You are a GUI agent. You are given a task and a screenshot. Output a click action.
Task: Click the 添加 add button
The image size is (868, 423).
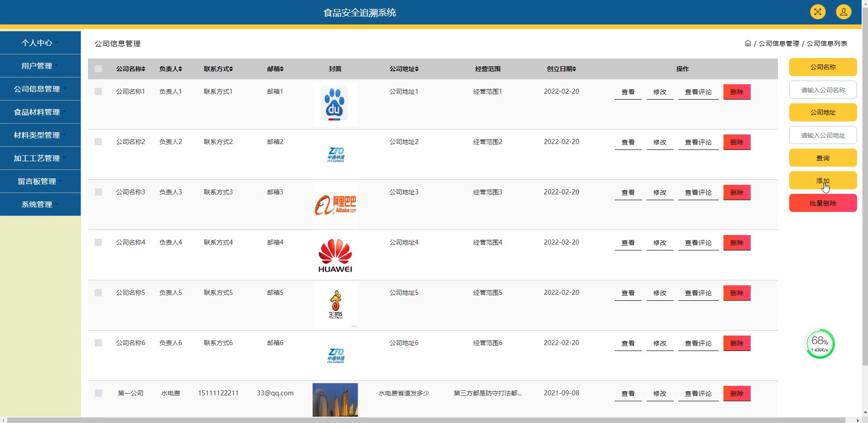823,180
